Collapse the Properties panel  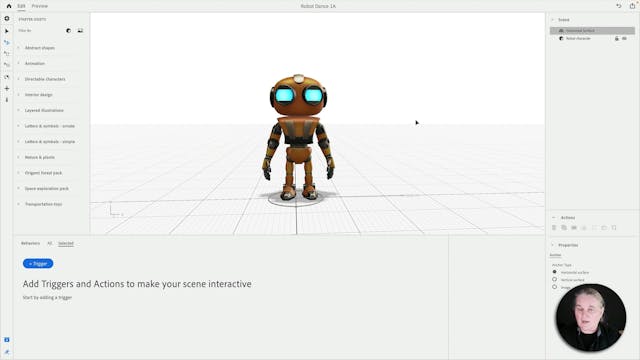553,245
